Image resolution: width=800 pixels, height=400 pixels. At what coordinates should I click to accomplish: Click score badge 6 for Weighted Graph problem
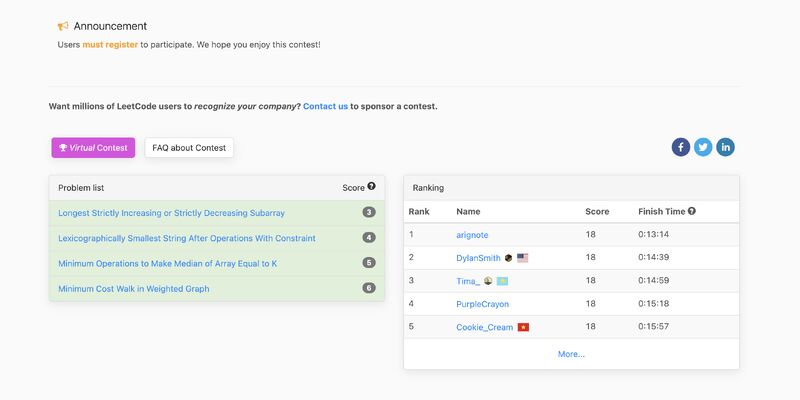[x=369, y=288]
